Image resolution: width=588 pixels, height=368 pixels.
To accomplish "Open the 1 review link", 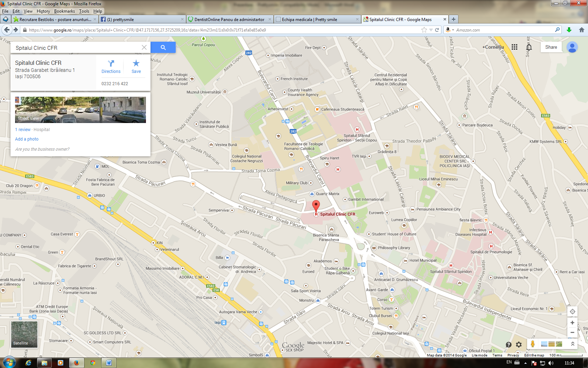I will click(x=23, y=130).
